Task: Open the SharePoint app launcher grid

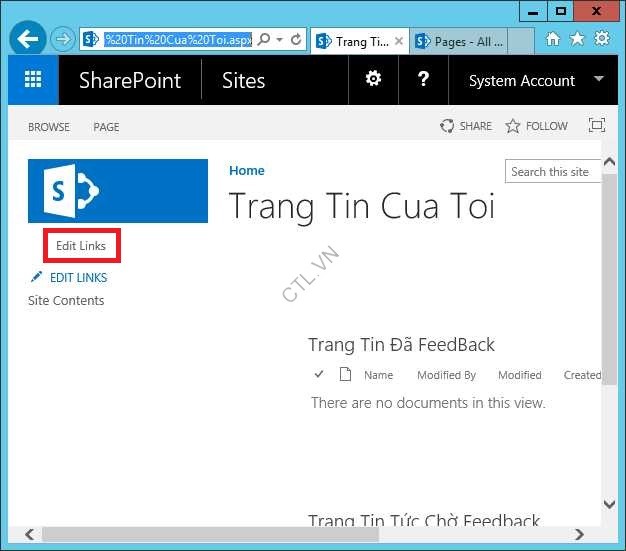Action: point(33,80)
